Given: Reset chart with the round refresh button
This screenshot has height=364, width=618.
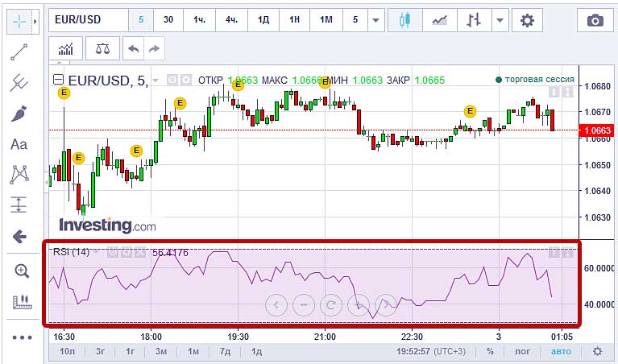Looking at the screenshot, I should (331, 305).
